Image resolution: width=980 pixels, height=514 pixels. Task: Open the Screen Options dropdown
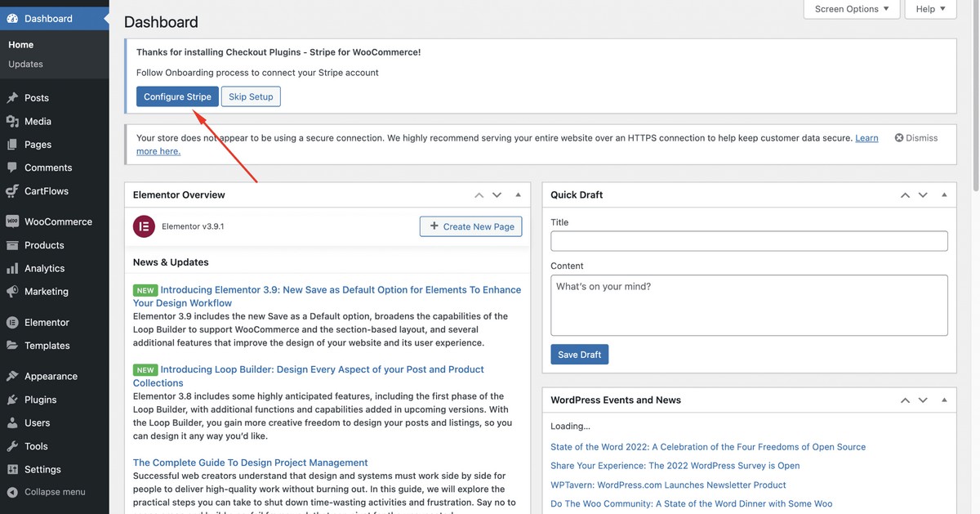pyautogui.click(x=852, y=9)
